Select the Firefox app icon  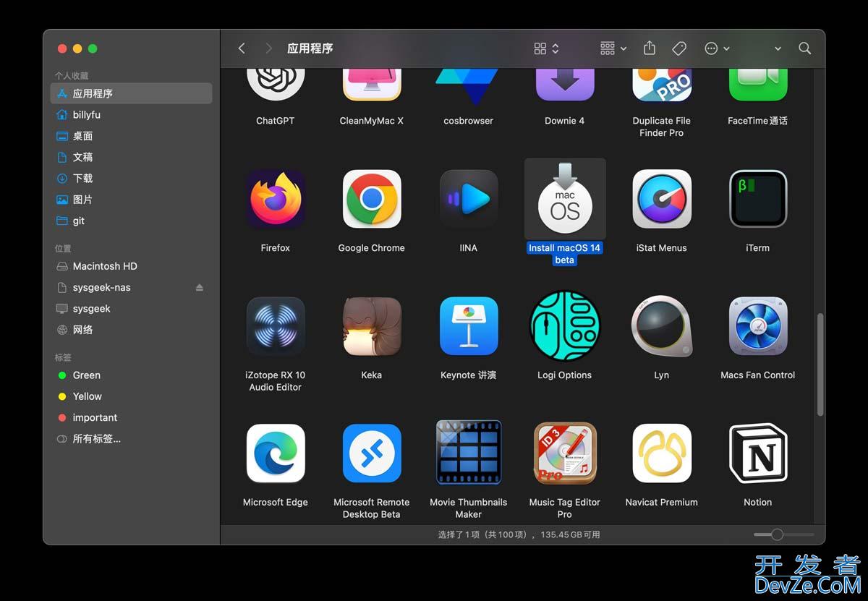pos(276,199)
